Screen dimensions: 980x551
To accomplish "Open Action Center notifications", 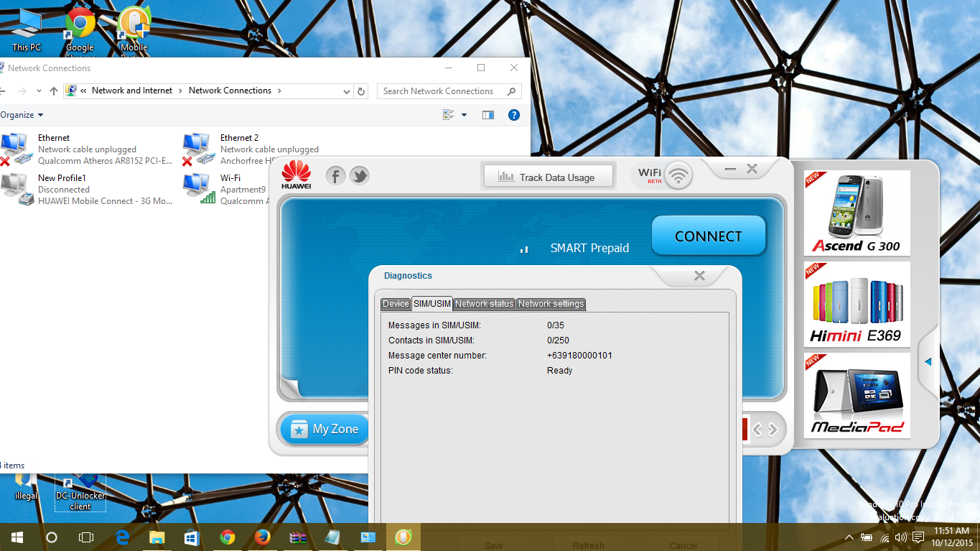I will point(918,537).
